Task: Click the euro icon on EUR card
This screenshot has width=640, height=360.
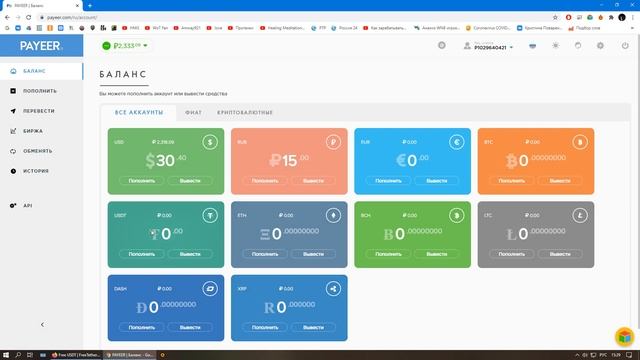Action: click(456, 142)
